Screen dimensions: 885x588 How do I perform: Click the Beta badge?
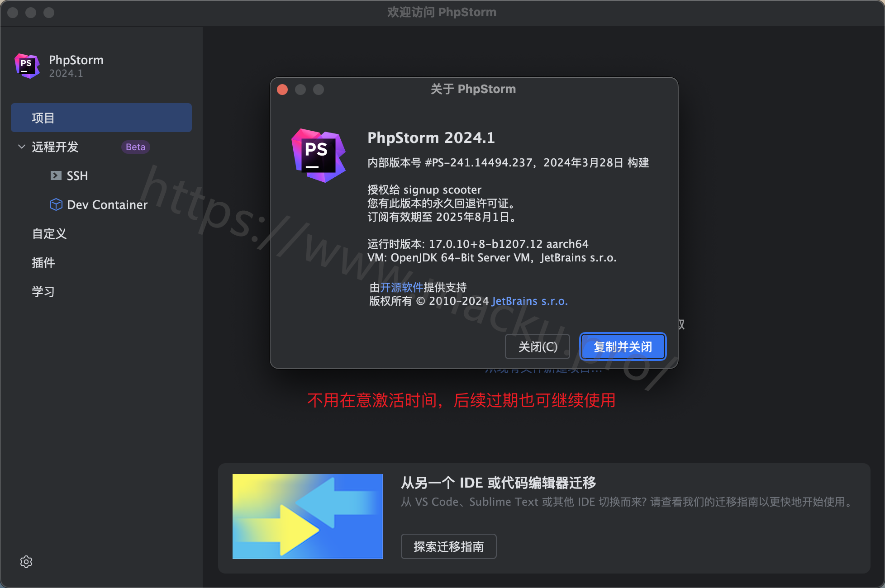[x=135, y=147]
